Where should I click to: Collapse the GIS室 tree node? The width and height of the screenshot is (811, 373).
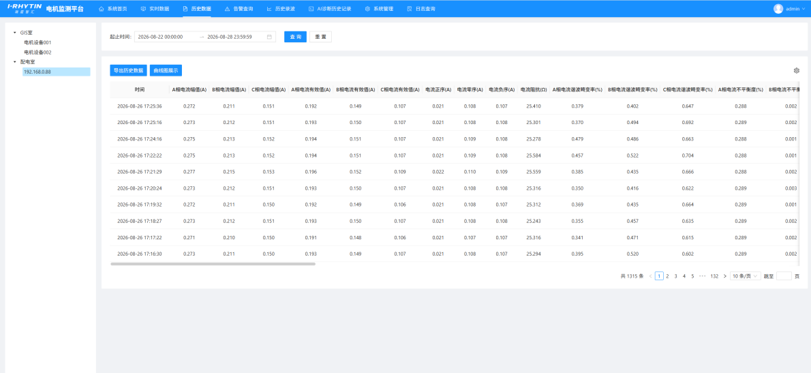point(14,32)
